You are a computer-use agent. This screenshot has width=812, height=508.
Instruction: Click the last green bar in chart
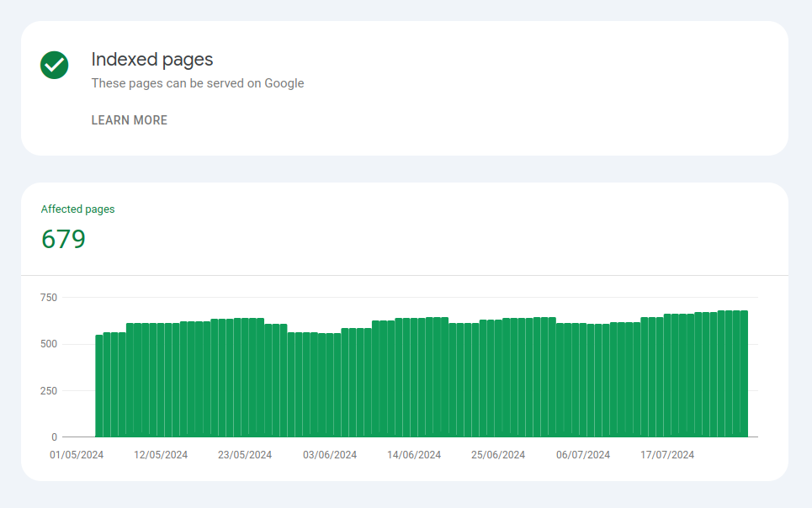(744, 374)
